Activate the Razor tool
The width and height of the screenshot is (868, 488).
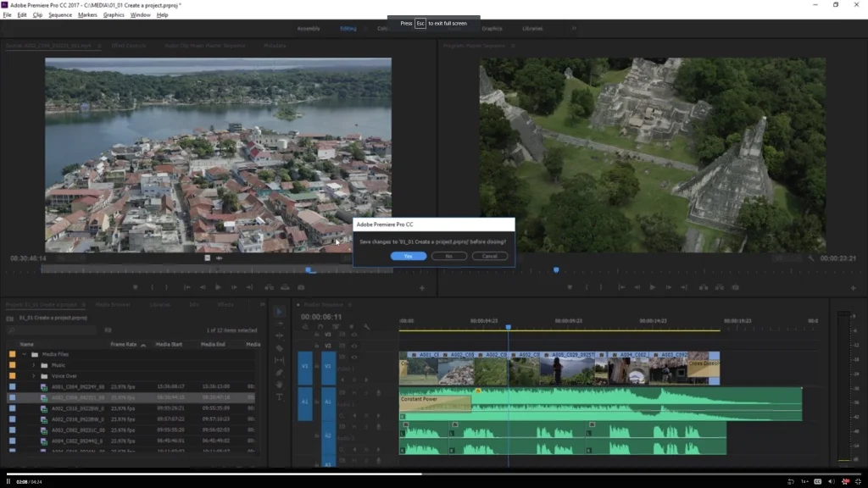tap(280, 347)
